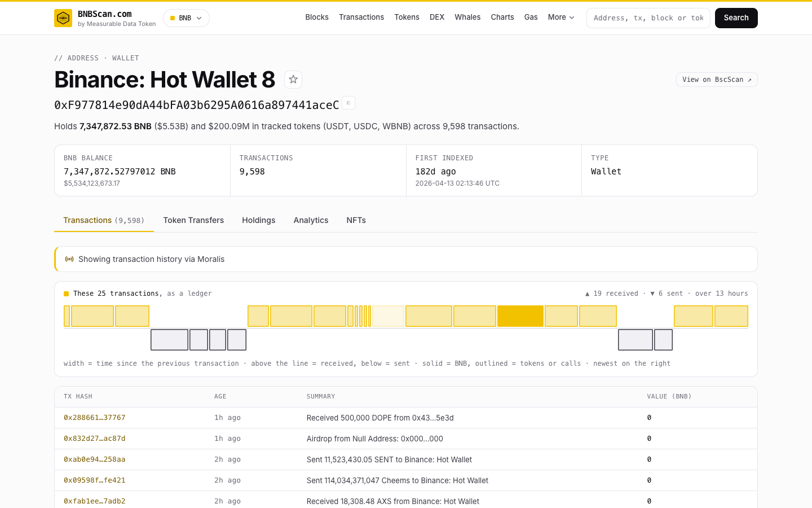This screenshot has width=812, height=508.
Task: Copy the wallet address with the copy icon
Action: pyautogui.click(x=348, y=103)
